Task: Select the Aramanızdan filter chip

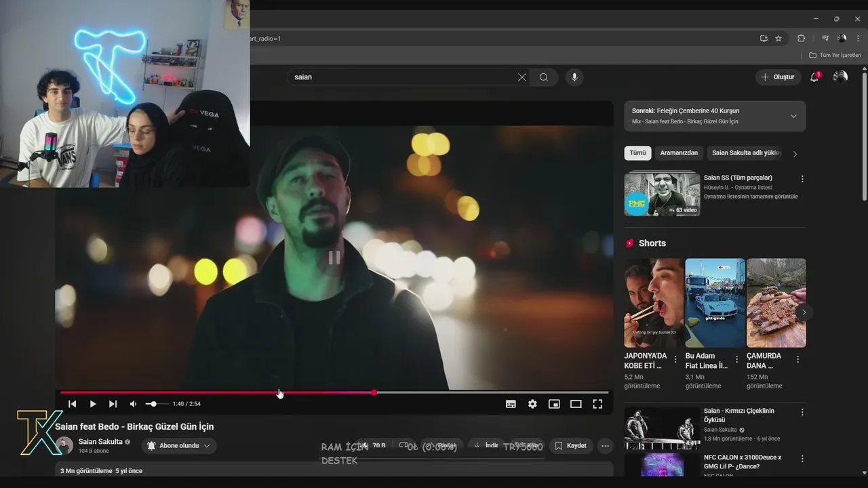Action: [679, 153]
